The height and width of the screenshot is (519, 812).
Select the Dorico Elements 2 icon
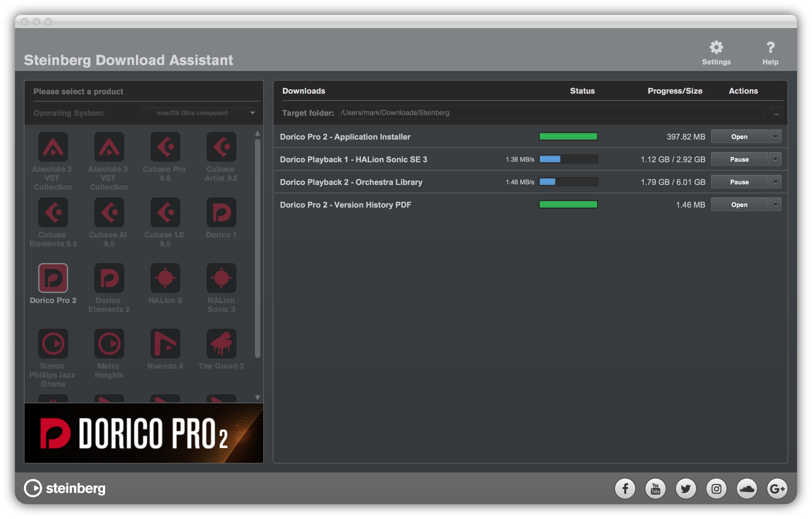(x=109, y=278)
